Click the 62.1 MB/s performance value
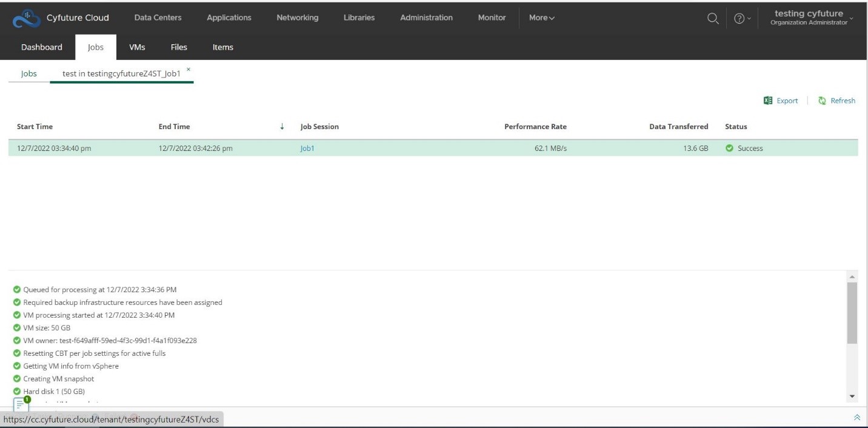The width and height of the screenshot is (868, 428). pyautogui.click(x=550, y=148)
